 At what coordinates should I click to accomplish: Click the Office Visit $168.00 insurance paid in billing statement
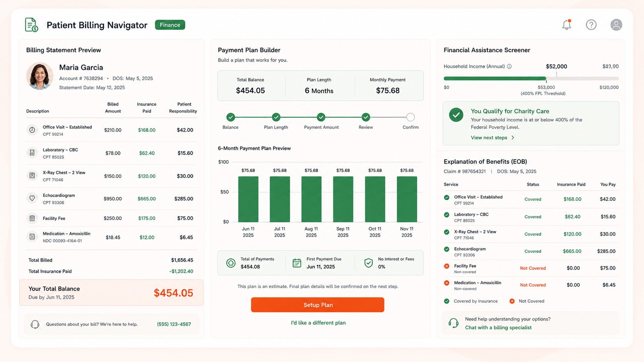147,130
